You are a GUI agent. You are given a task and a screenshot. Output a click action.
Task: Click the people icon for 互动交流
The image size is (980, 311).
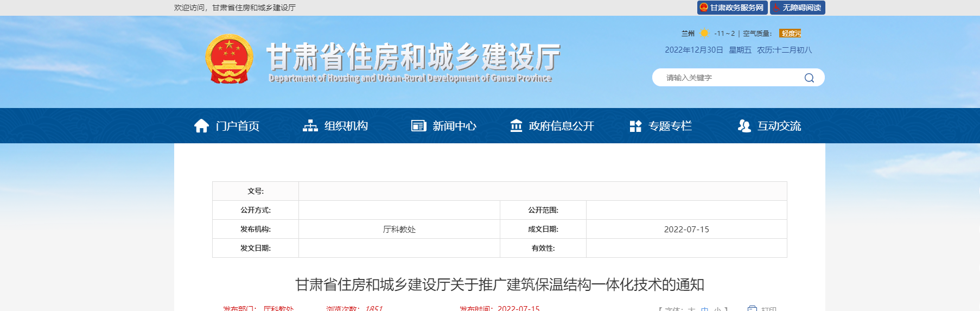click(x=744, y=126)
